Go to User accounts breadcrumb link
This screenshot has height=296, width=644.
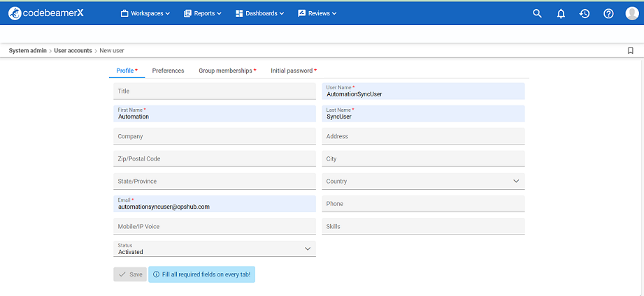pyautogui.click(x=73, y=51)
